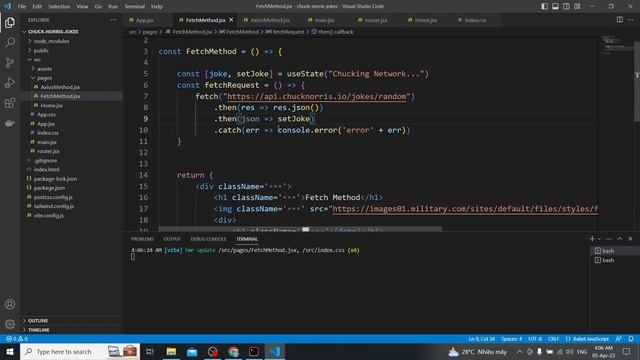Change indentation Spaces: 4 setting
The width and height of the screenshot is (640, 360).
click(511, 339)
